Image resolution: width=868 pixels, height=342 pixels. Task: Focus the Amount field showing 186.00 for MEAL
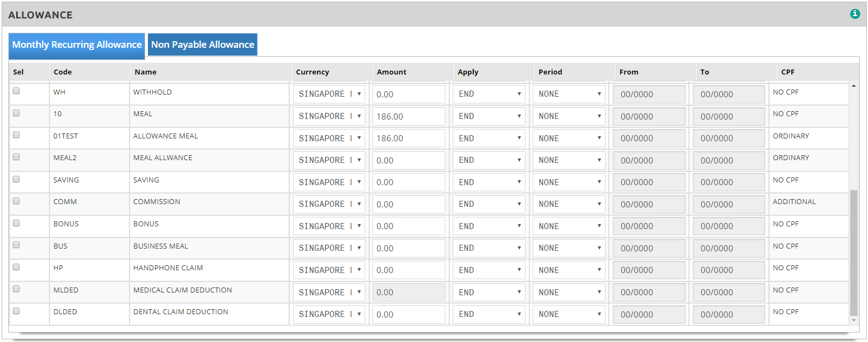point(409,117)
